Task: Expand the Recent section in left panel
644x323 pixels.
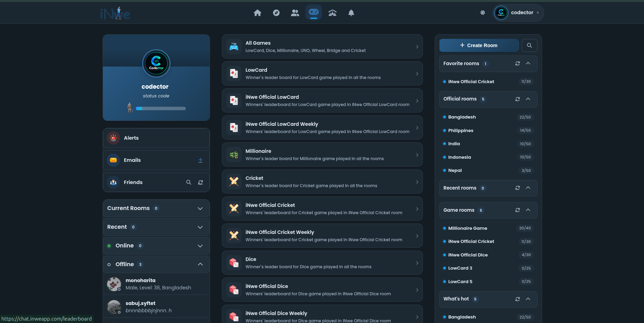Action: 156,227
